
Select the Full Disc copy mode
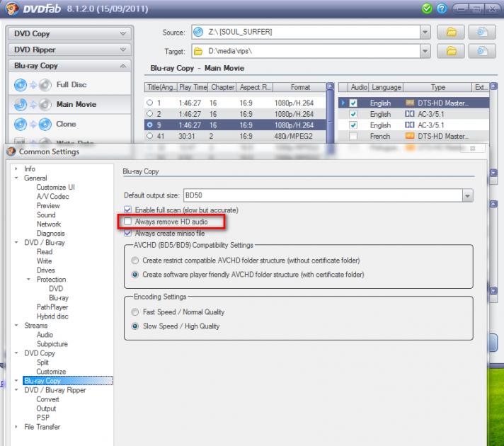pyautogui.click(x=69, y=85)
